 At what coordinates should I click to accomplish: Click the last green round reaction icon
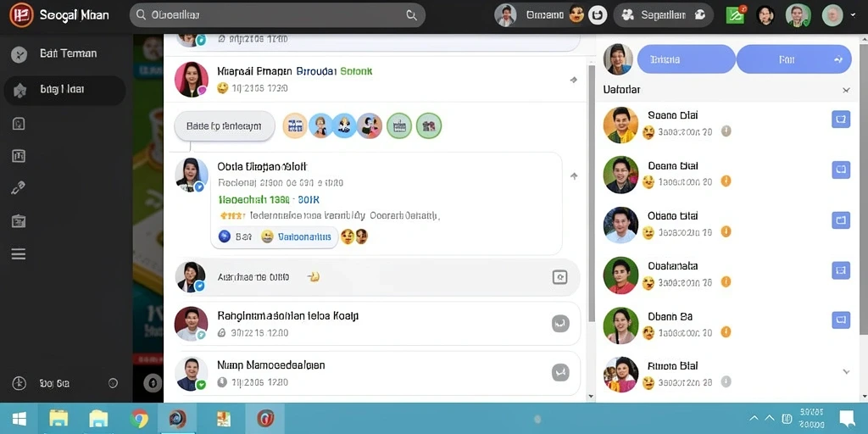[x=428, y=125]
